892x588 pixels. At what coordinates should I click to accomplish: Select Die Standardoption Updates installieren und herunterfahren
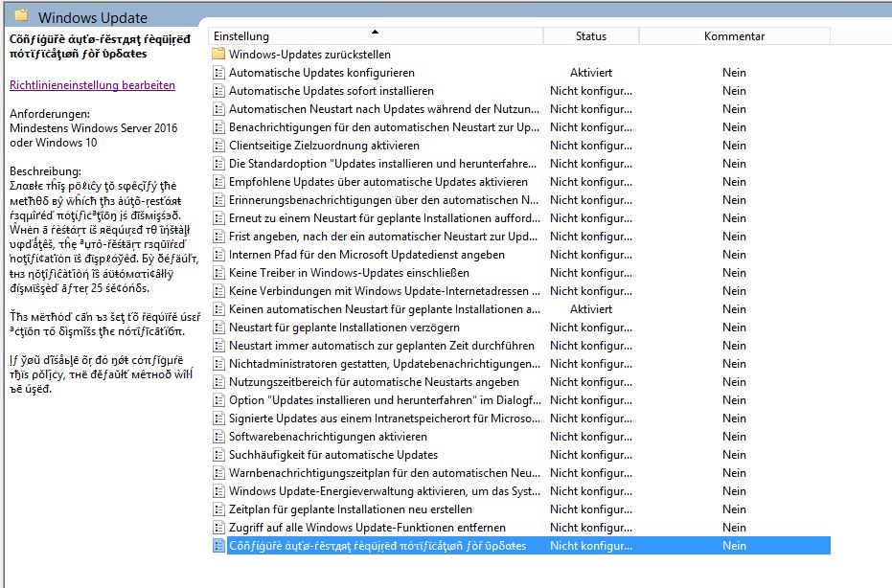(383, 164)
